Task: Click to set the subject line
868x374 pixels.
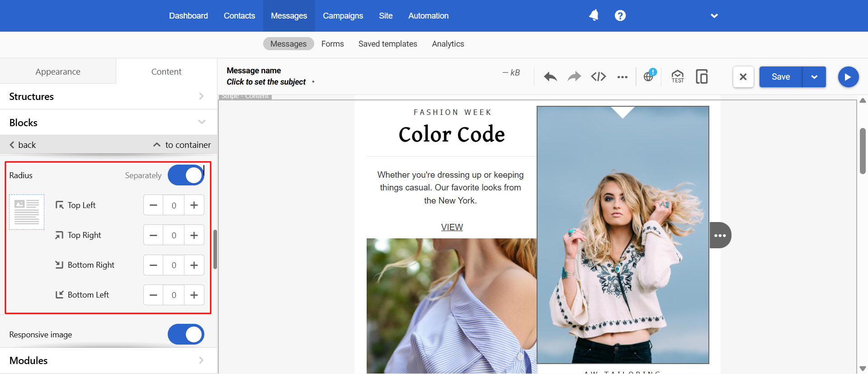Action: tap(266, 82)
